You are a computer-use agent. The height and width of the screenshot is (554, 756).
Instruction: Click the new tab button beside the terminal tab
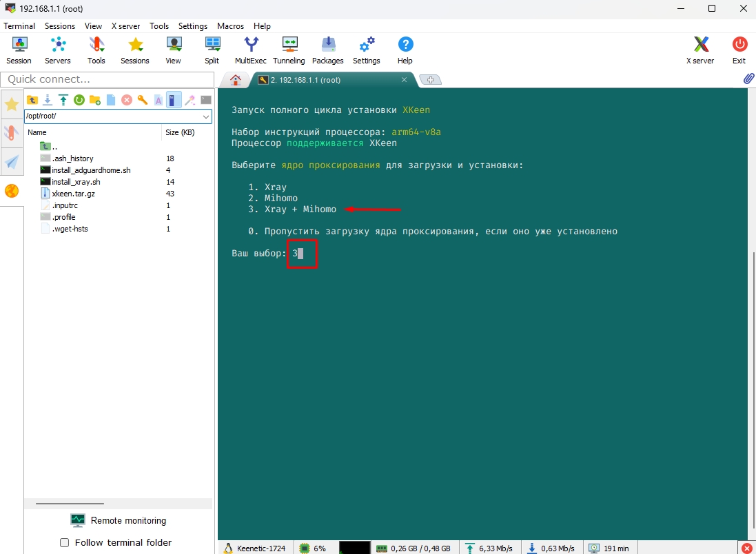click(431, 80)
